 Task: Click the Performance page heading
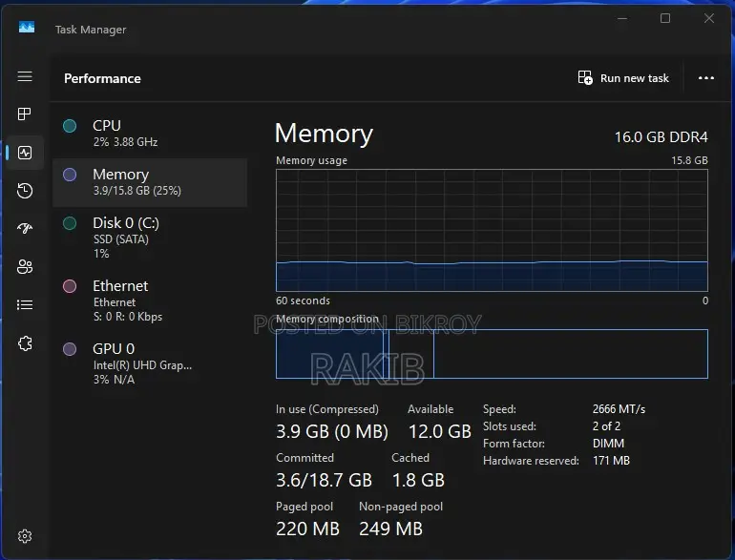(x=102, y=78)
